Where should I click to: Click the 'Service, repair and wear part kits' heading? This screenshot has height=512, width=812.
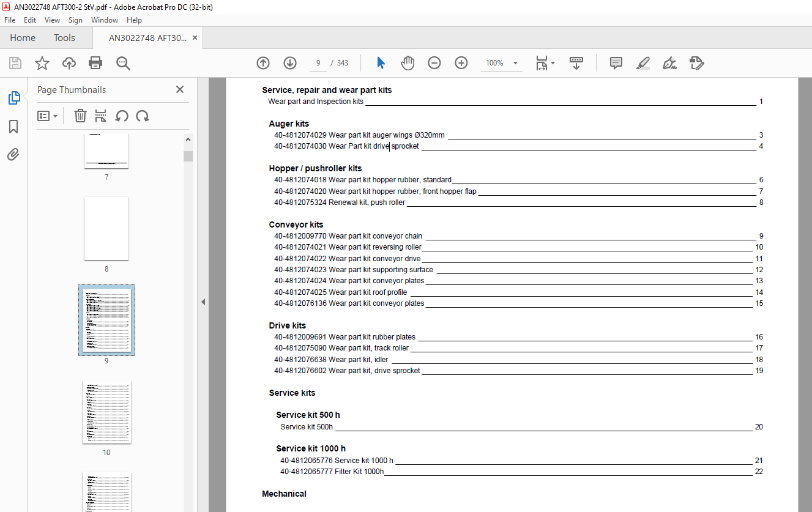point(327,90)
